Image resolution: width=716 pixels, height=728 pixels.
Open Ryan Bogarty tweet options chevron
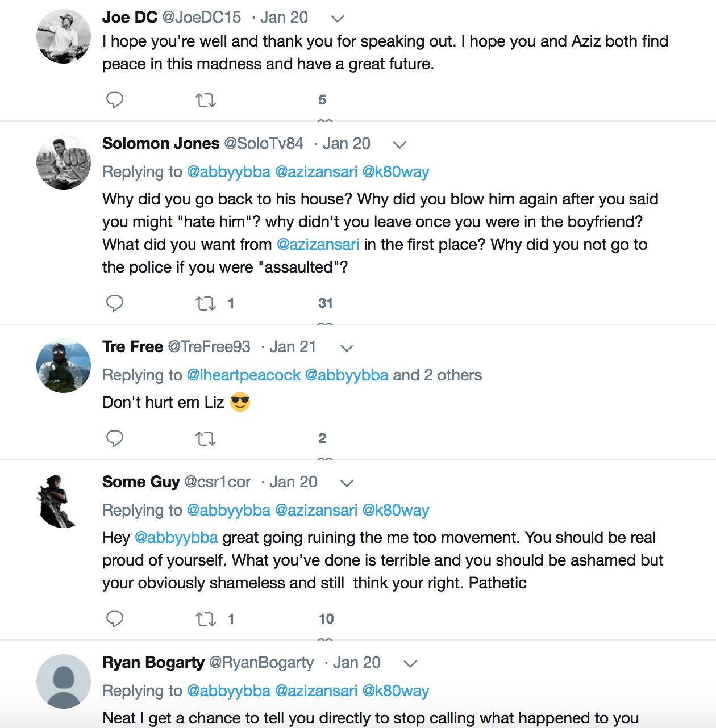click(x=410, y=664)
